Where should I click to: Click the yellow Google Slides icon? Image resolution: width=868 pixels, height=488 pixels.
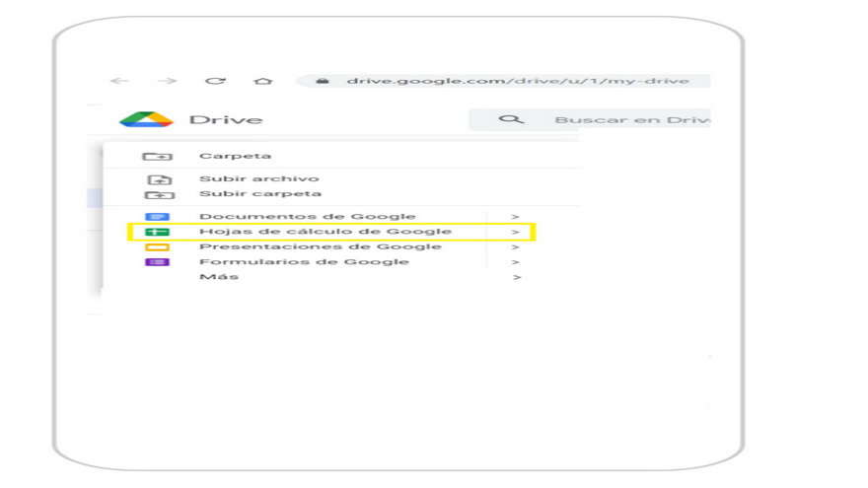pyautogui.click(x=157, y=246)
